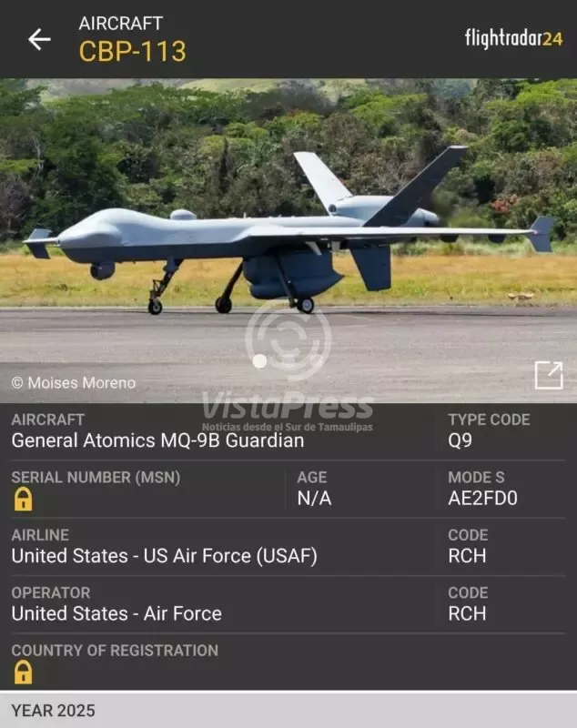Click the VistaPress watermark text

(288, 405)
